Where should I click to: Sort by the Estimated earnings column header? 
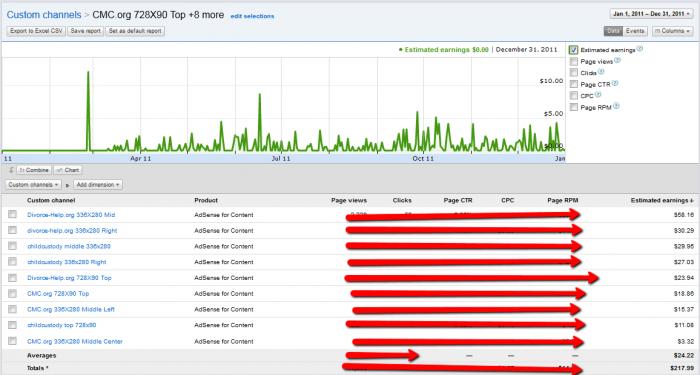pos(662,200)
